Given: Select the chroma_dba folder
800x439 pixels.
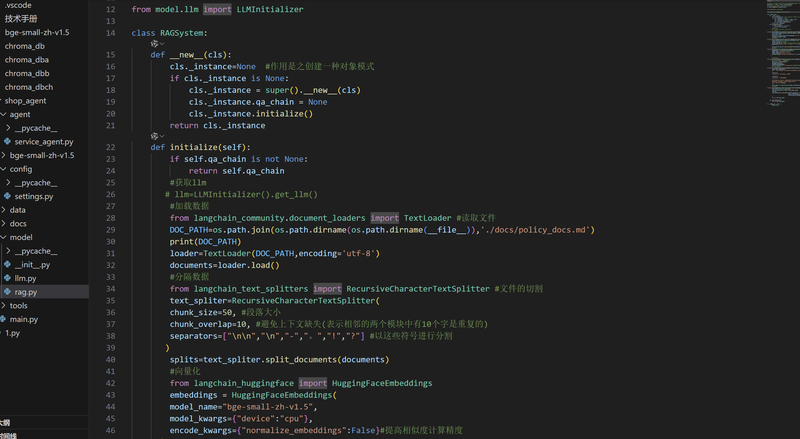Looking at the screenshot, I should 27,60.
